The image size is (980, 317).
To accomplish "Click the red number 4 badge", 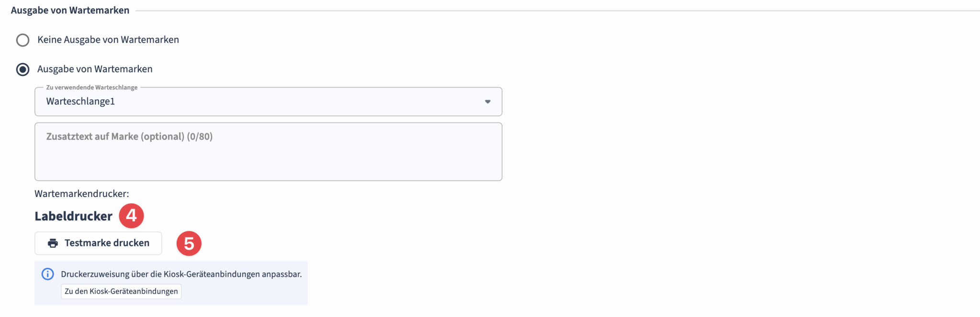I will (131, 216).
